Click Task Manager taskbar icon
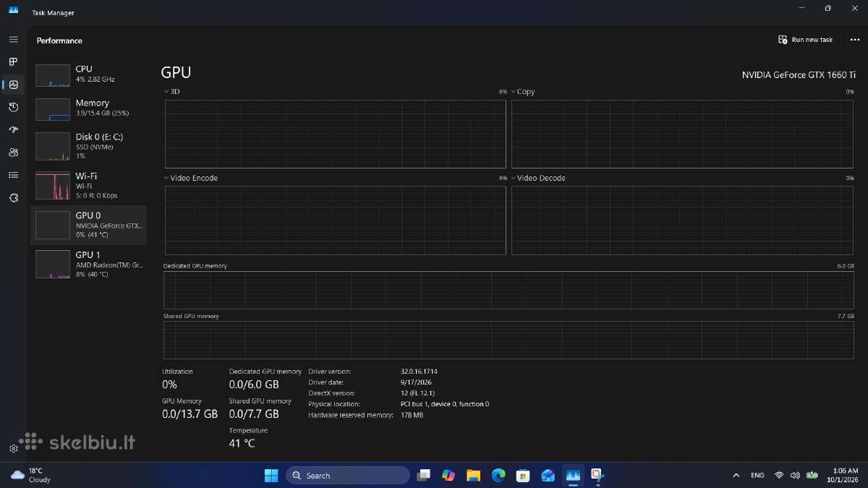The image size is (868, 488). (573, 475)
